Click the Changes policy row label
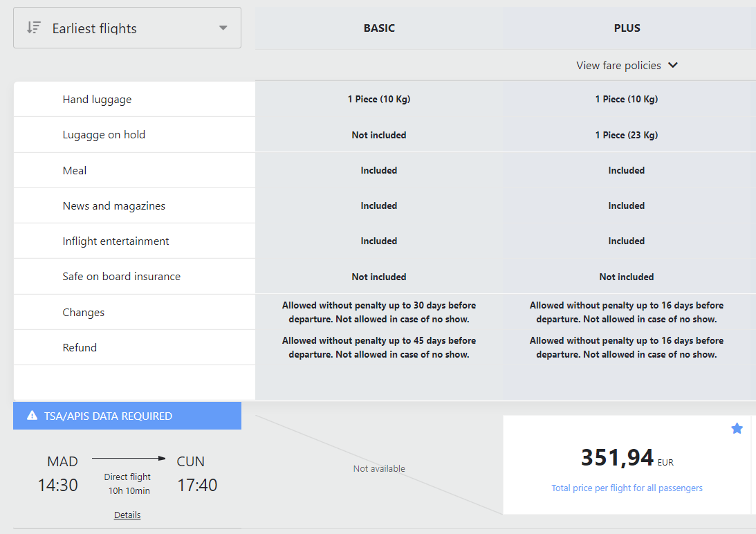Screen dimensions: 756x534 [84, 312]
